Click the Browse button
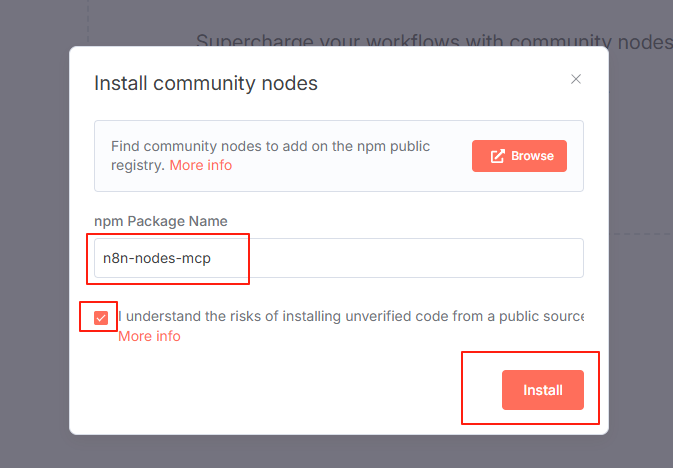This screenshot has width=673, height=468. coord(519,156)
